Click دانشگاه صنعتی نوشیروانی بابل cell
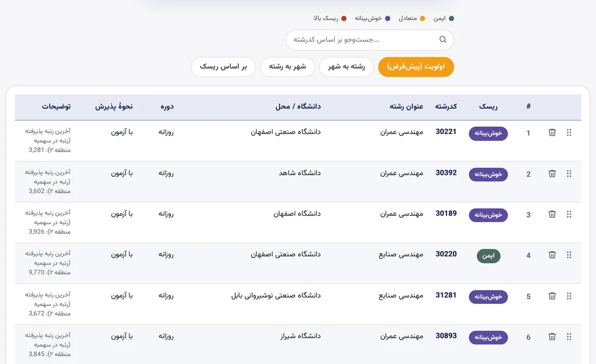The width and height of the screenshot is (596, 364). 276,295
